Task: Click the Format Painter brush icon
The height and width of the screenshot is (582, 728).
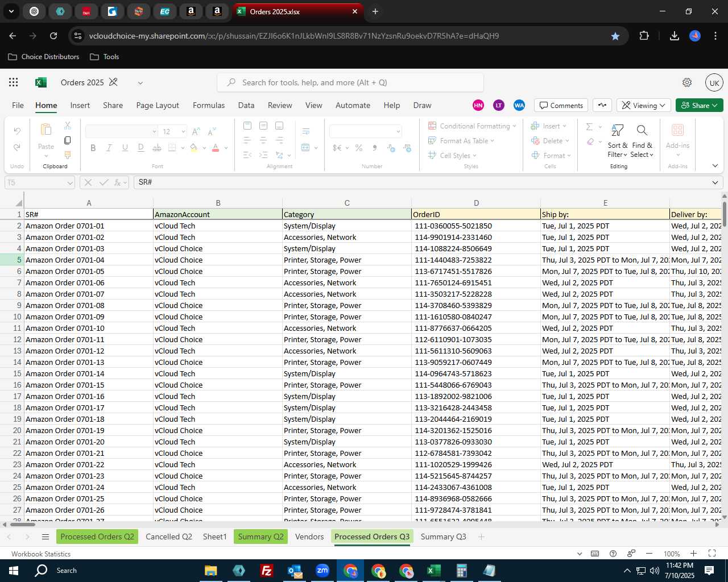Action: point(68,155)
